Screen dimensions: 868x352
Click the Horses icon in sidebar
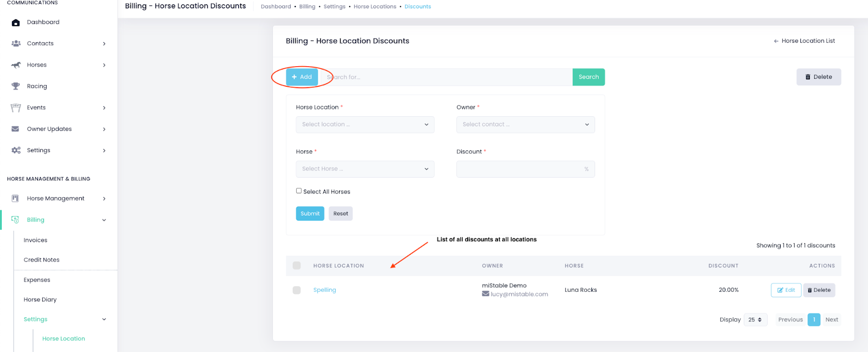coord(16,65)
